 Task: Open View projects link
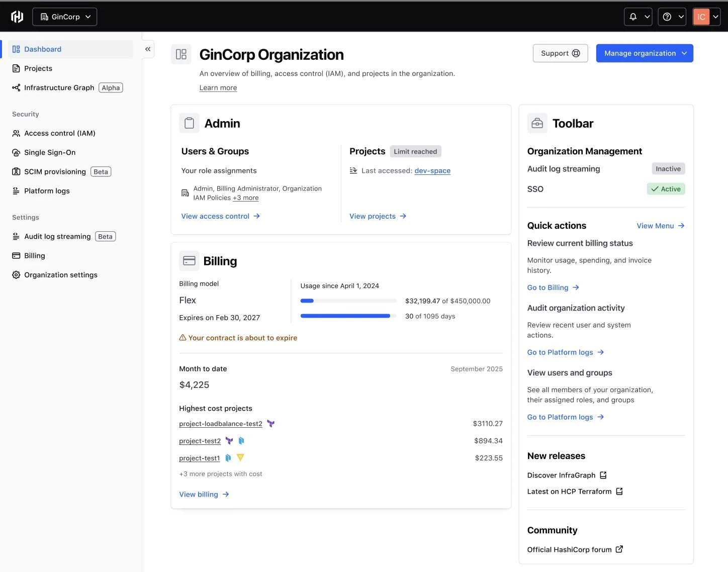click(x=378, y=216)
